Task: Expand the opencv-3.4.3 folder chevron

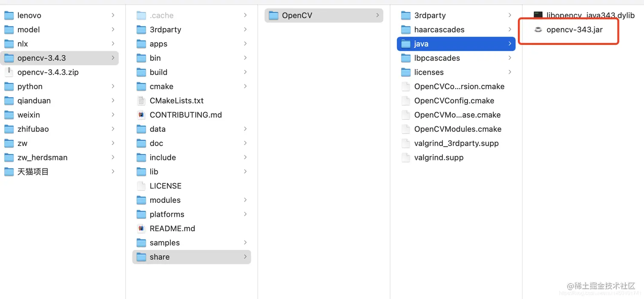Action: coord(113,58)
